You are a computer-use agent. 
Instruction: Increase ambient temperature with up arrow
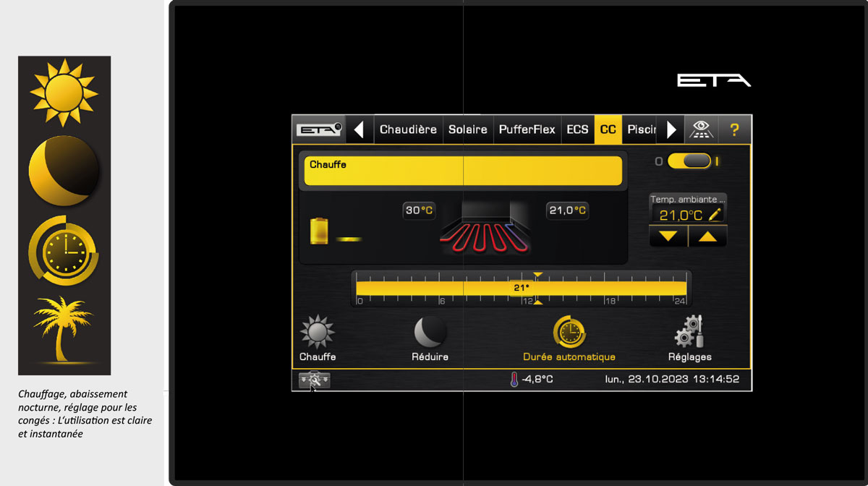coord(707,236)
